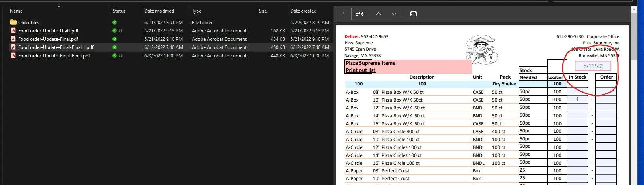Click 6/11/2022 8:01 PM date modified cell

[x=163, y=23]
